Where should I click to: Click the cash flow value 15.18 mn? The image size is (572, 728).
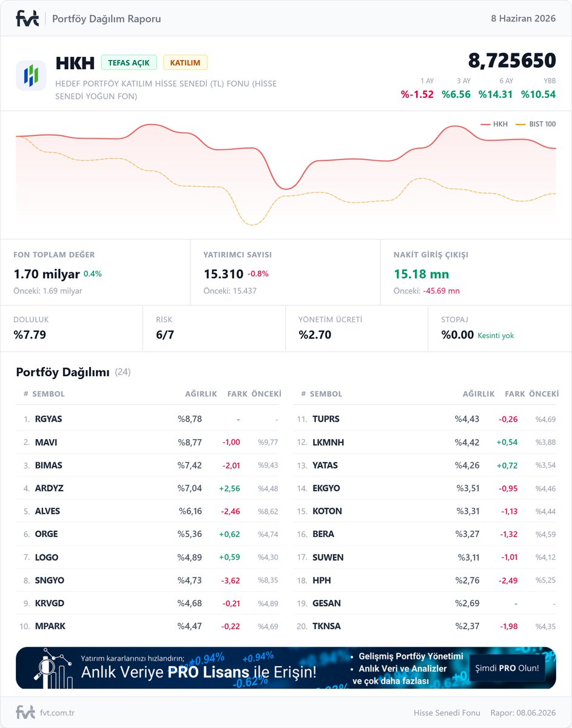(421, 274)
